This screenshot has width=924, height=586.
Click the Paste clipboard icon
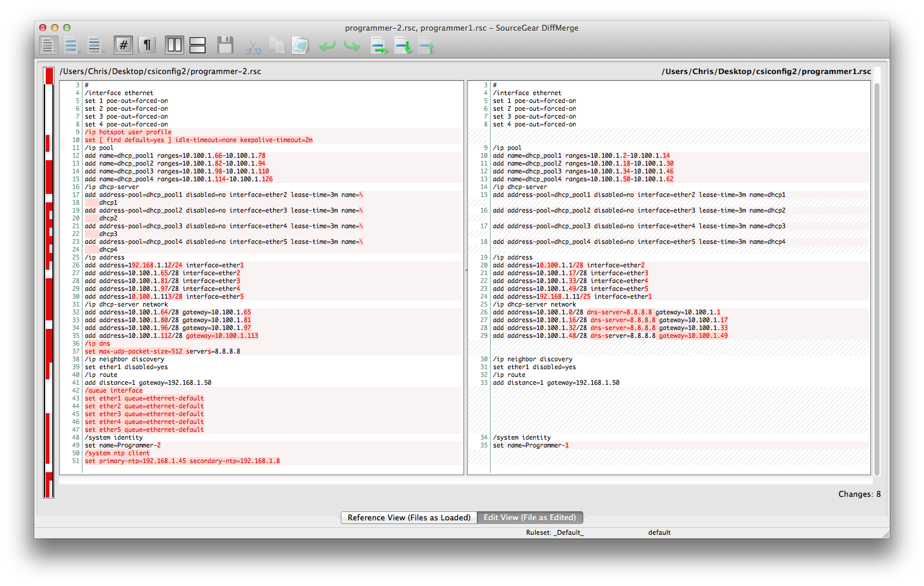pyautogui.click(x=300, y=45)
